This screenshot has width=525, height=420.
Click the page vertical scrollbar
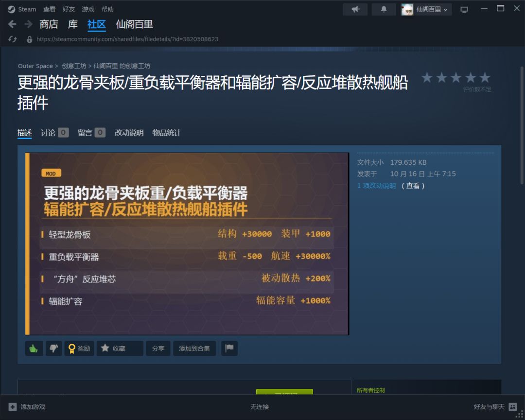522,125
